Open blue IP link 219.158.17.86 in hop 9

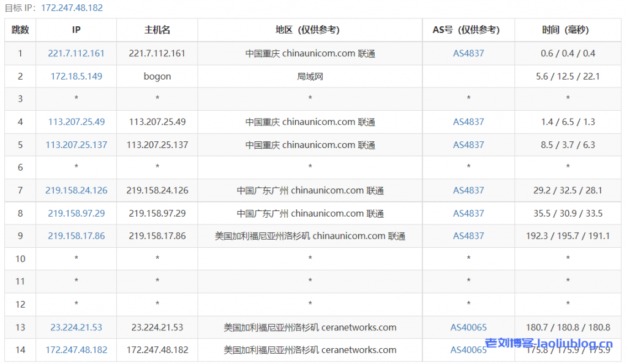76,236
